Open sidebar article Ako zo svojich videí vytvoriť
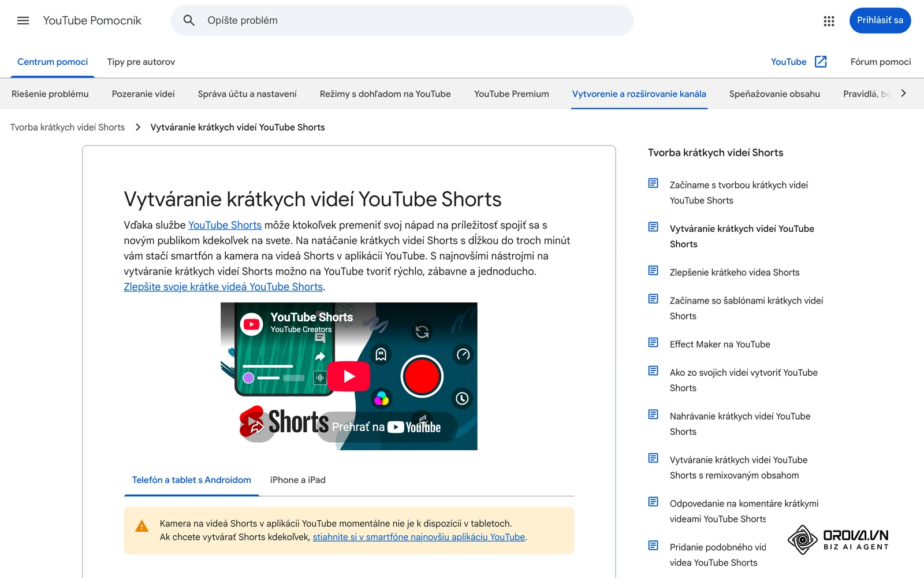924x578 pixels. coord(744,380)
